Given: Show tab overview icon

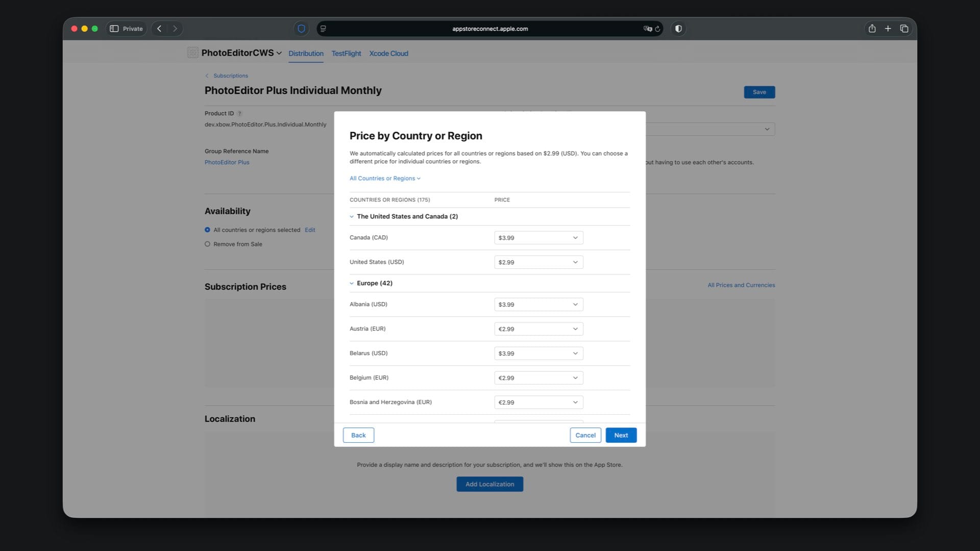Looking at the screenshot, I should pos(904,29).
